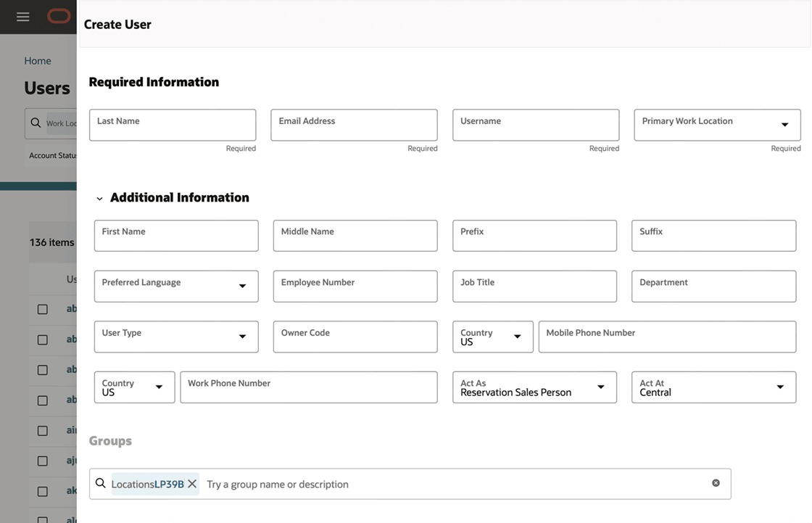Screen dimensions: 812x523
Task: Select the second user row checkbox
Action: point(43,339)
